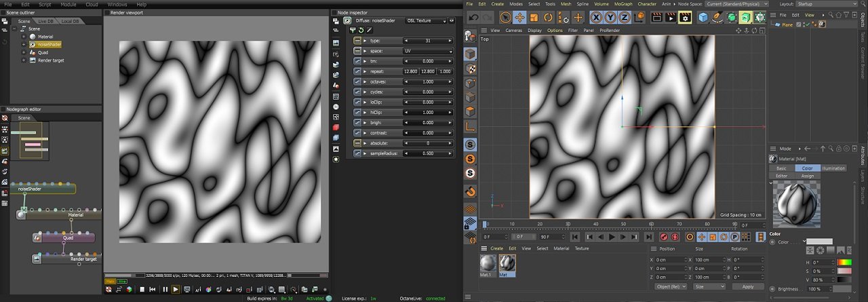Open the Module menu in Octane
Image resolution: width=868 pixels, height=302 pixels.
pyautogui.click(x=68, y=4)
